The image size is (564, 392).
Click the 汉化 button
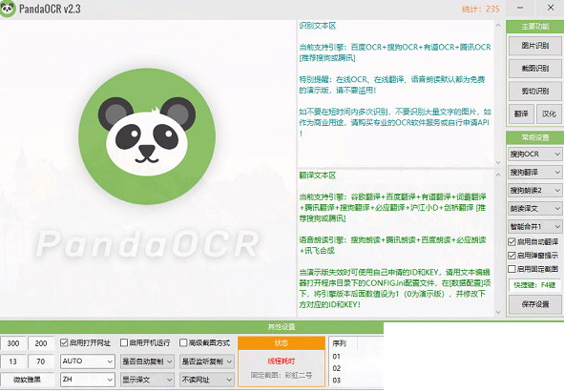[x=549, y=114]
